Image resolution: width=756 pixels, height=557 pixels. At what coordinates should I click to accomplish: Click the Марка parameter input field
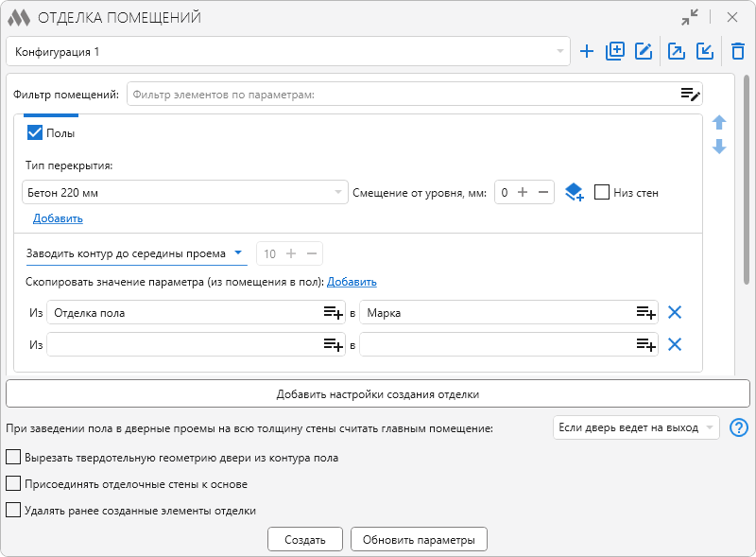click(496, 313)
